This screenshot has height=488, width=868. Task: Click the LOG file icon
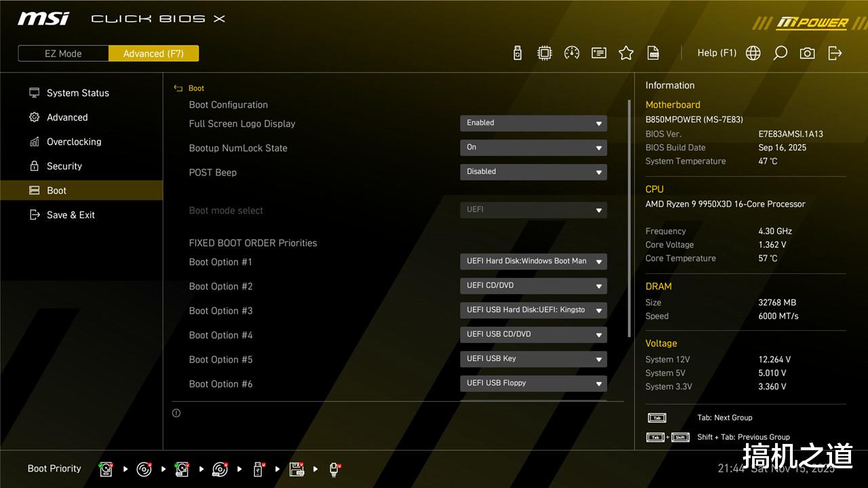pyautogui.click(x=653, y=53)
